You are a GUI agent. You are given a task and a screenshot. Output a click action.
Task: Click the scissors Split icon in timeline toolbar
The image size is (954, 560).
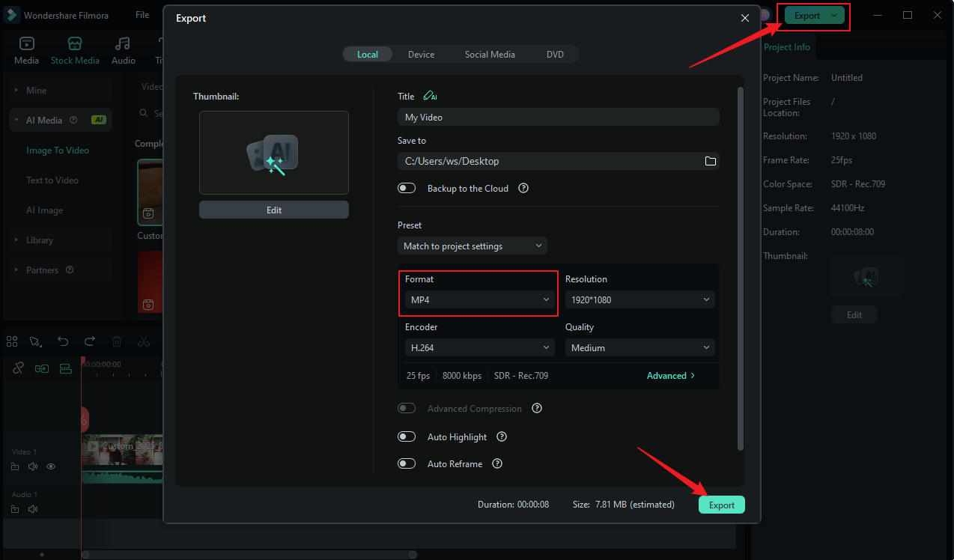[x=144, y=341]
